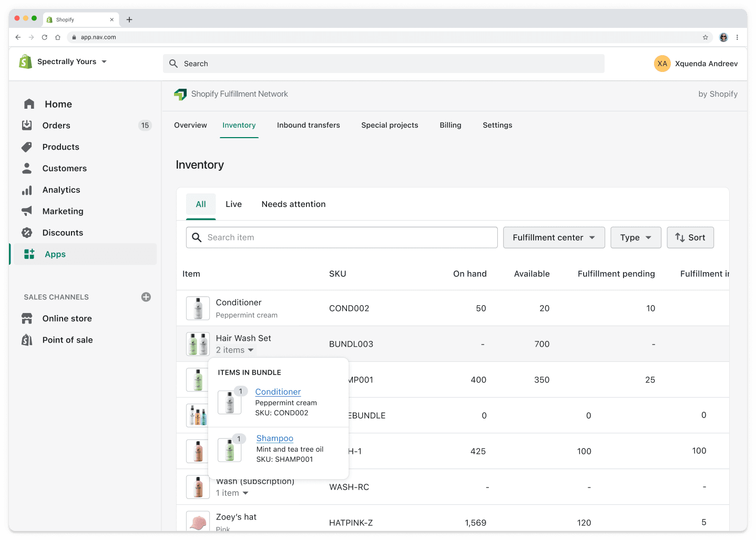Click the browser address bar
This screenshot has width=756, height=540.
tap(390, 37)
